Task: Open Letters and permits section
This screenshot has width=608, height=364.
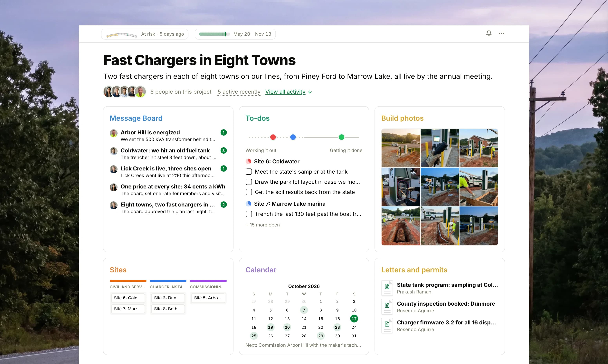Action: click(x=414, y=270)
